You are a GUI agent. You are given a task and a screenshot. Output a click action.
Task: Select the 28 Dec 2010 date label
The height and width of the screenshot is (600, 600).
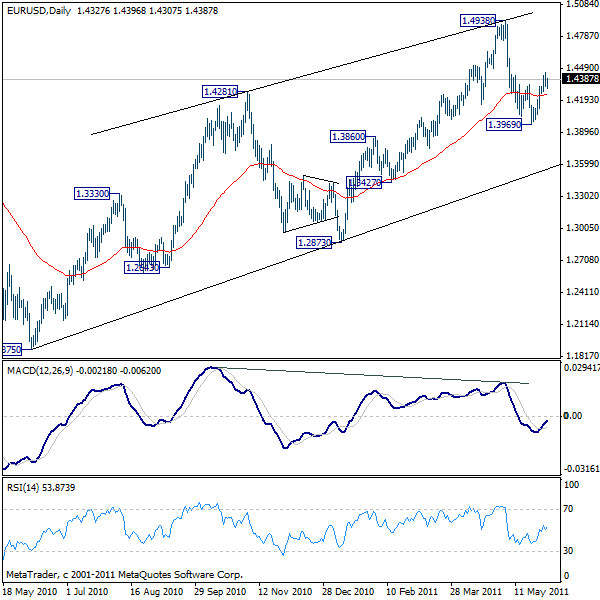coord(347,591)
